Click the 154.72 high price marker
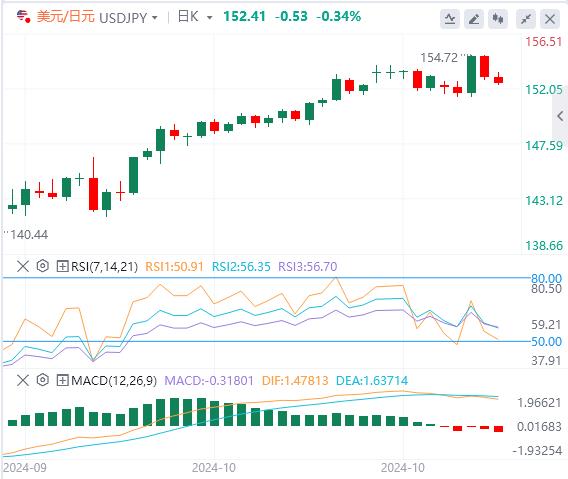 point(439,58)
